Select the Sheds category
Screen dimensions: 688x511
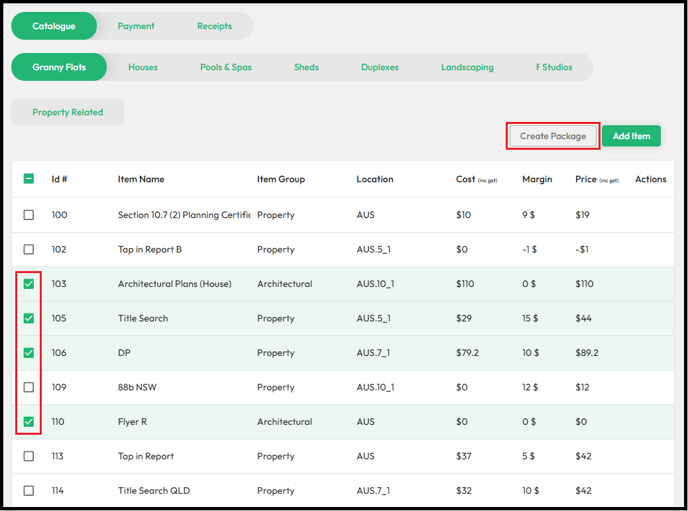pos(306,67)
